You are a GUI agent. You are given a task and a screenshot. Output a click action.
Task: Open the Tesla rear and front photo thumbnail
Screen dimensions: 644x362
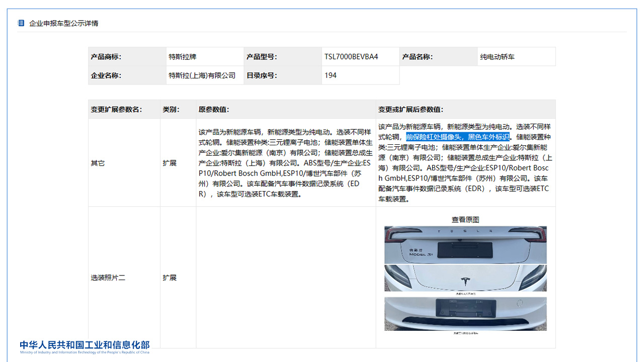pos(465,259)
